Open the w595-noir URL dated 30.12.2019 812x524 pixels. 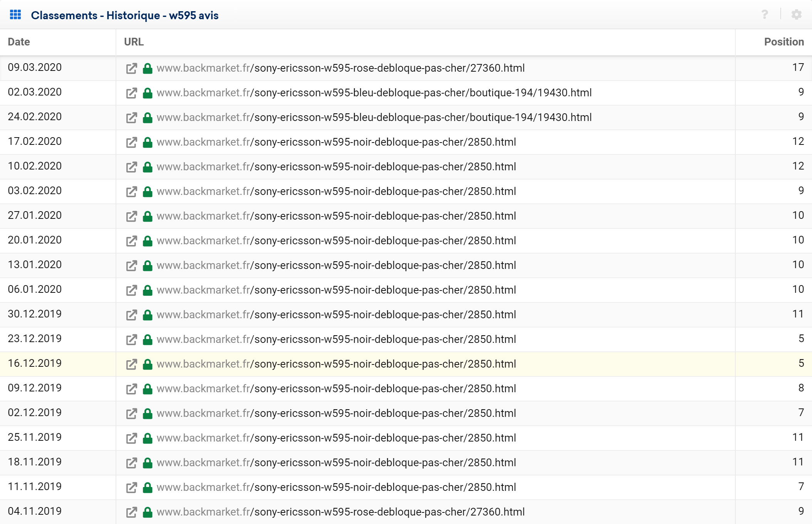tap(336, 315)
